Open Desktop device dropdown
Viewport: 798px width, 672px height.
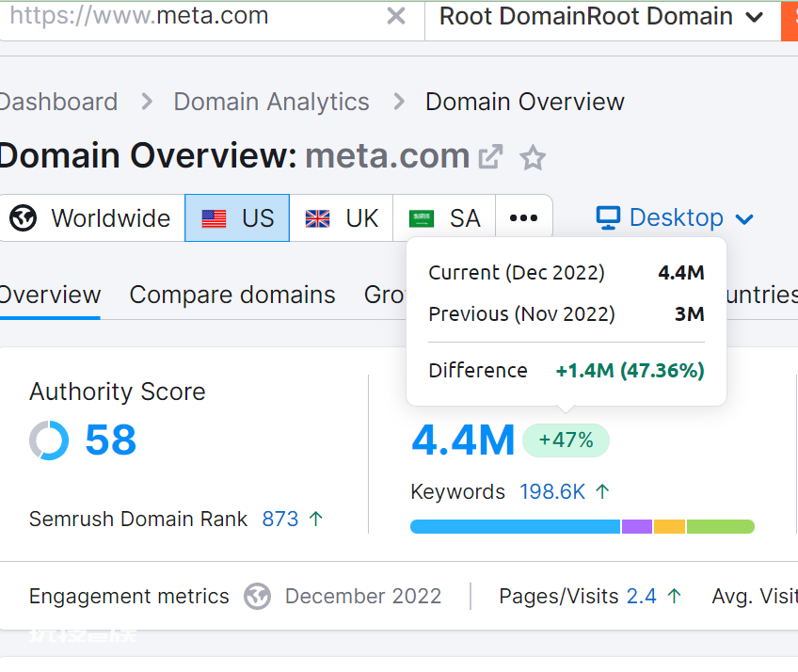coord(675,218)
